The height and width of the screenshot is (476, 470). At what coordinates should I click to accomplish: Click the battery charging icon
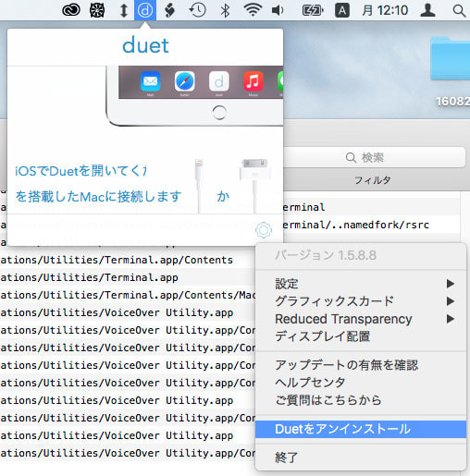(313, 11)
